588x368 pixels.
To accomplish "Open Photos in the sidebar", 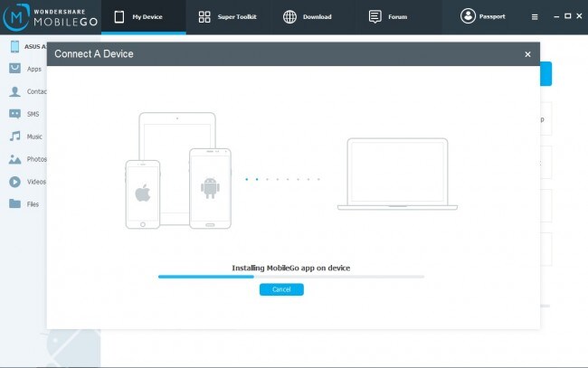I will 27,159.
